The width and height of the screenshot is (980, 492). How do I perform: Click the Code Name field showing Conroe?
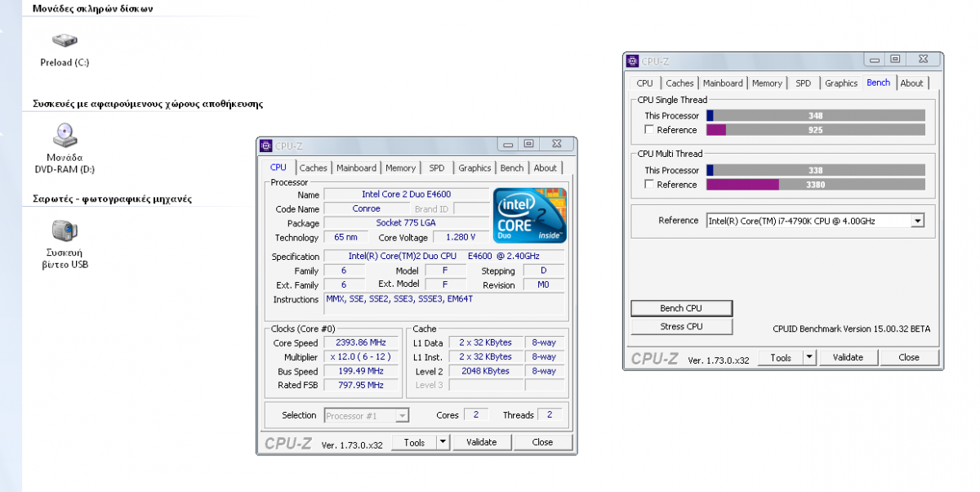(366, 209)
